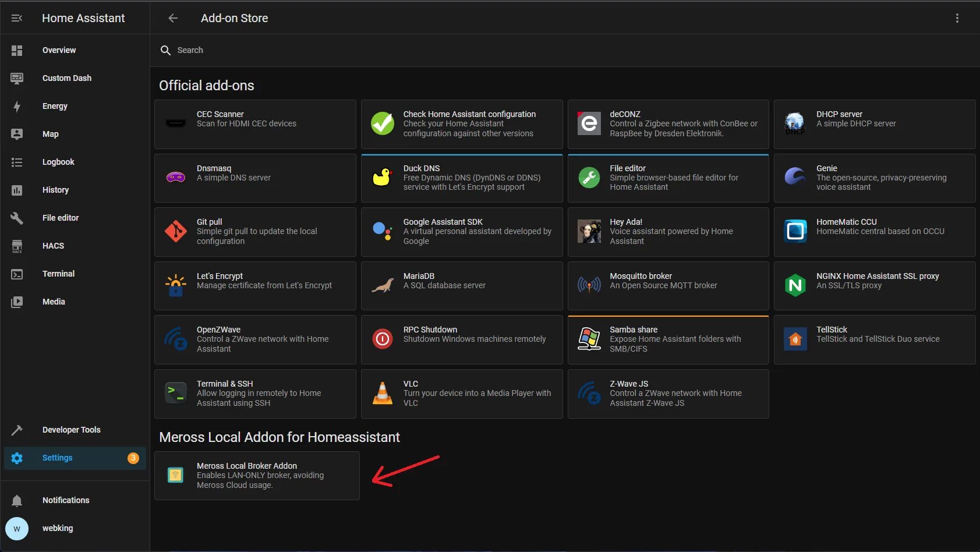Click the Home Assistant sidebar title
The image size is (980, 552).
click(x=83, y=18)
